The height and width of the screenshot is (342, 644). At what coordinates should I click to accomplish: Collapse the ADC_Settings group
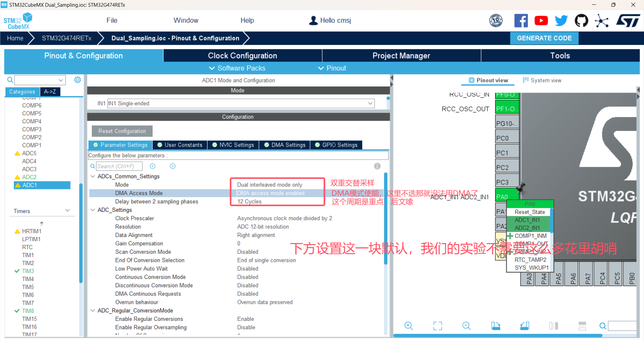click(x=93, y=210)
